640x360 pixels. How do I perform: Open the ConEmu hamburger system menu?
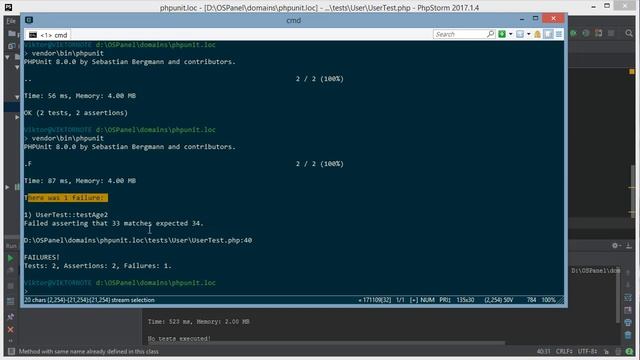point(559,34)
